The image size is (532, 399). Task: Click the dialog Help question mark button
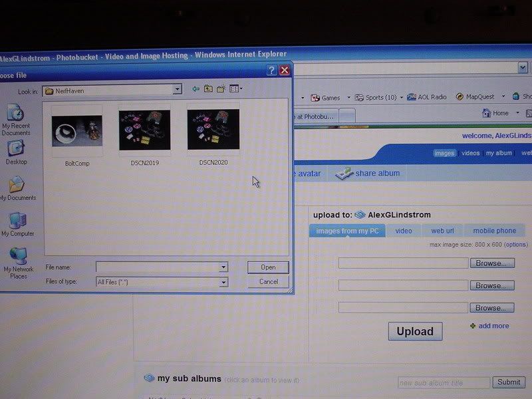point(271,70)
